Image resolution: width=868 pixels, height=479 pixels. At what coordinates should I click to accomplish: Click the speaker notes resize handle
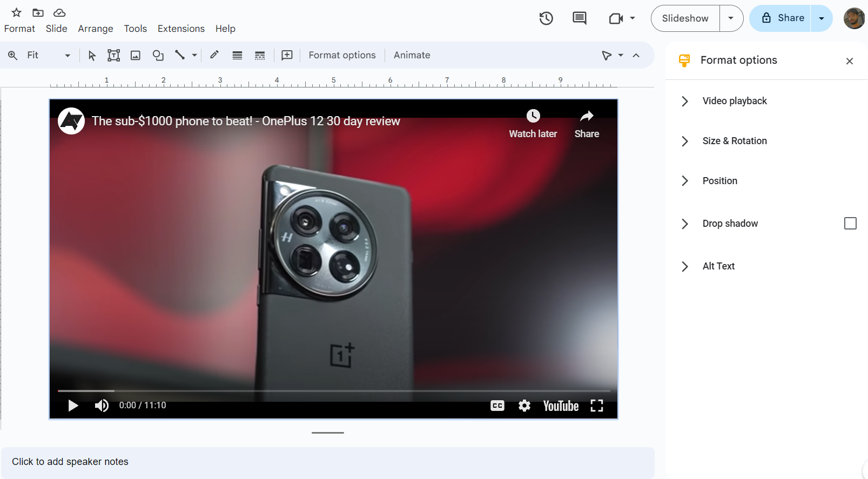coord(327,433)
